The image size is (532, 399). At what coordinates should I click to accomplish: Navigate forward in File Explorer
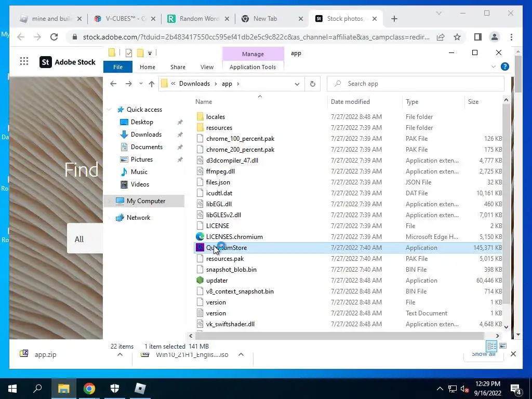tap(129, 84)
